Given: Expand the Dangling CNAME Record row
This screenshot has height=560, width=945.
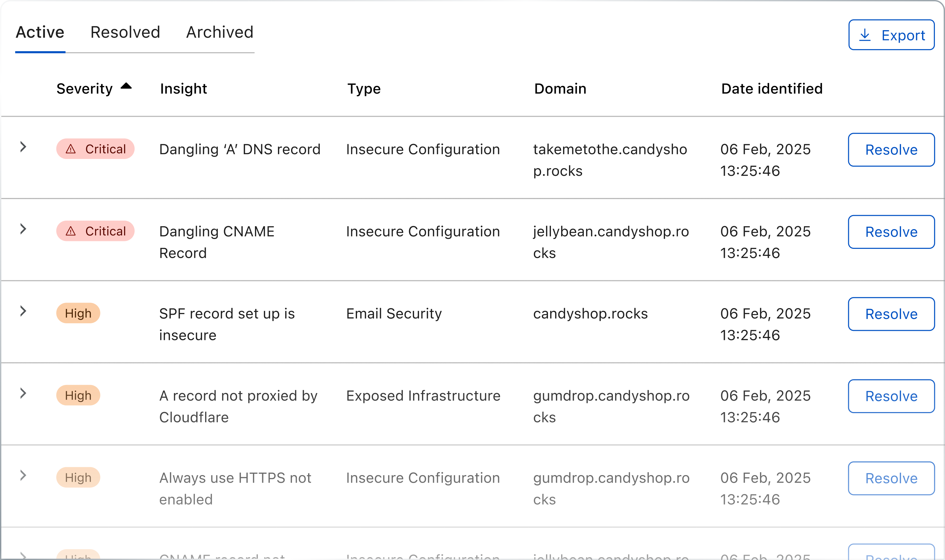Looking at the screenshot, I should pyautogui.click(x=23, y=229).
